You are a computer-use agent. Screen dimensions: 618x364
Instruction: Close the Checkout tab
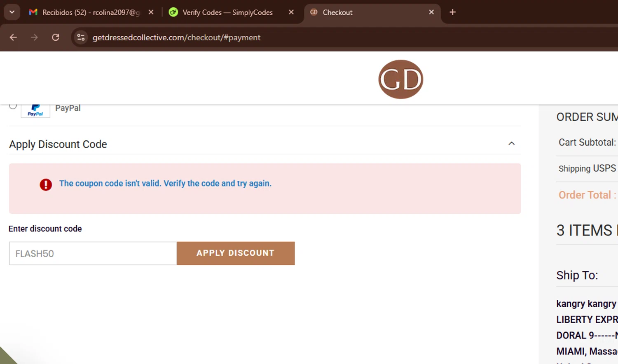tap(431, 12)
